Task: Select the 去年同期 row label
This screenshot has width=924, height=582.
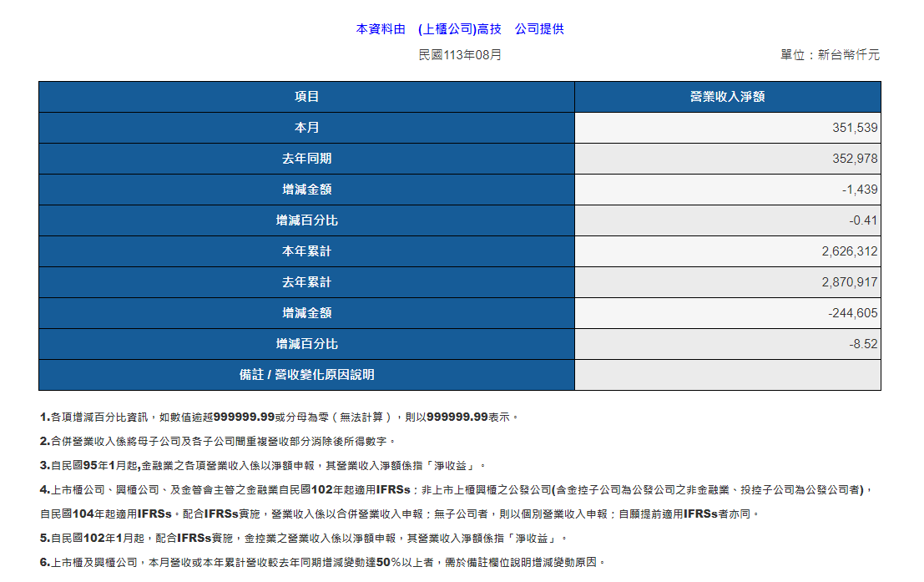Action: pos(306,159)
